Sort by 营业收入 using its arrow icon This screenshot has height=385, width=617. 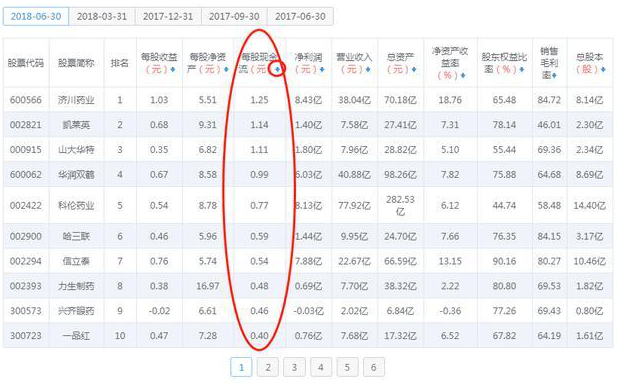click(368, 70)
